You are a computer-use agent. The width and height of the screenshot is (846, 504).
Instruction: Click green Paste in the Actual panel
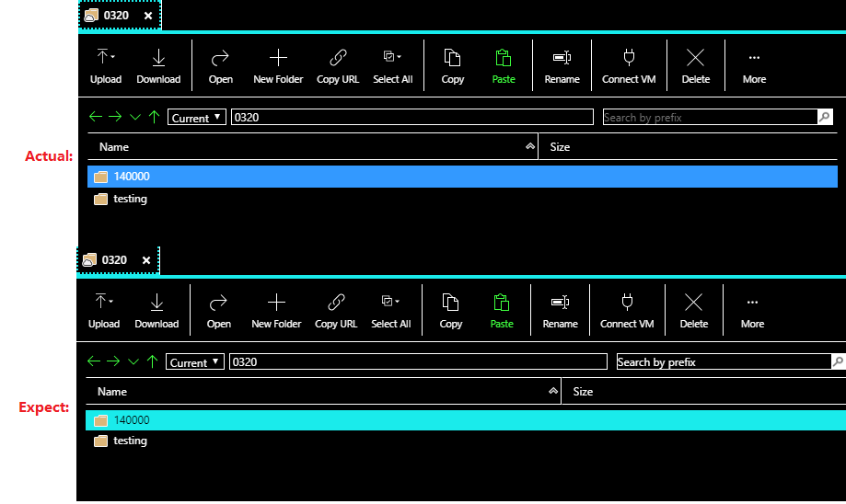[504, 67]
